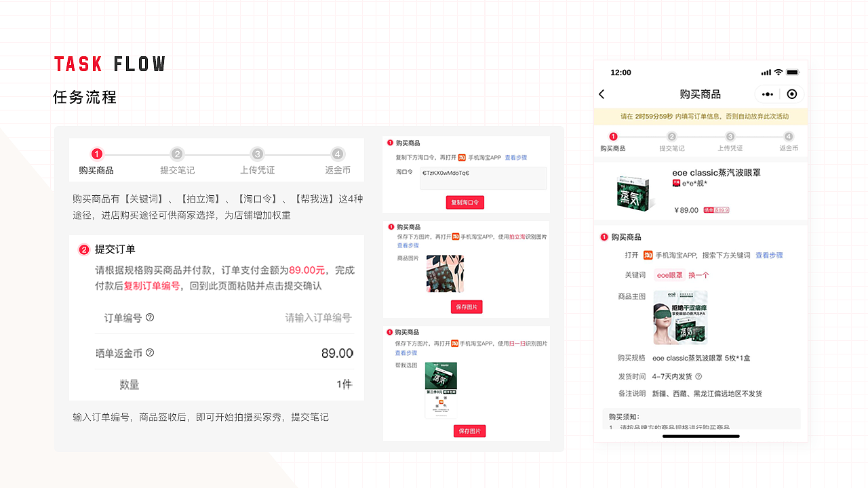Click 保存图片 under the 帮我选图 thumbnail
868x488 pixels.
coord(469,431)
